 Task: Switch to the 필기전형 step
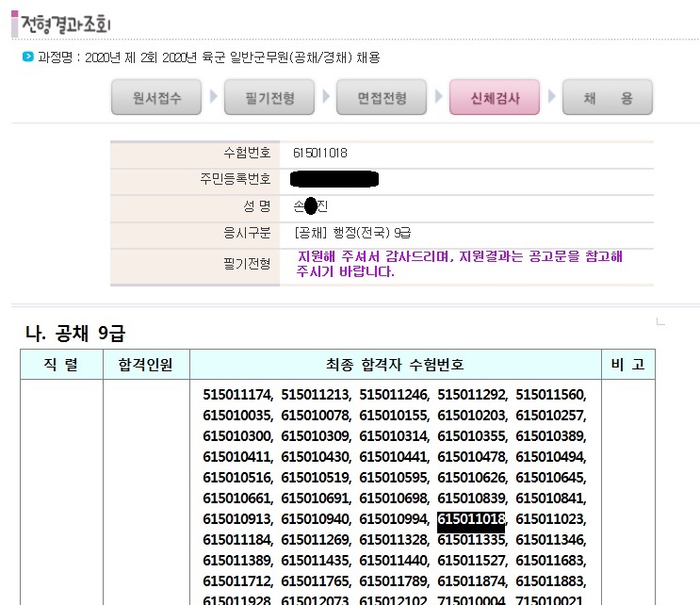[269, 97]
